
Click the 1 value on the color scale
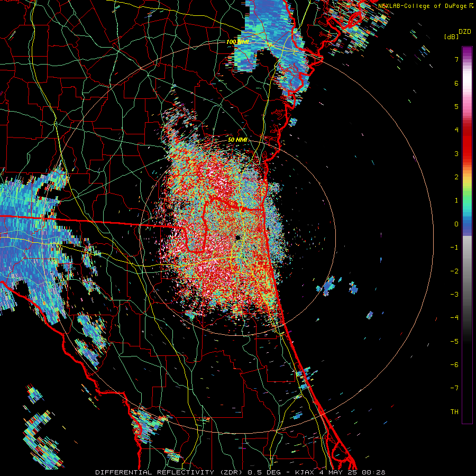pos(456,200)
